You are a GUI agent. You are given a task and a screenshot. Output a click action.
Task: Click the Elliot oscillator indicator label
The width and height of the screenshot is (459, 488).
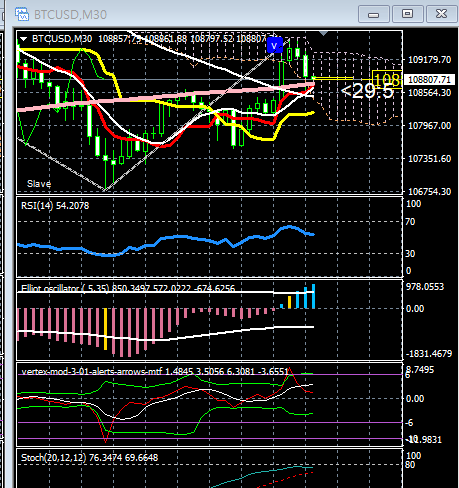pyautogui.click(x=128, y=288)
